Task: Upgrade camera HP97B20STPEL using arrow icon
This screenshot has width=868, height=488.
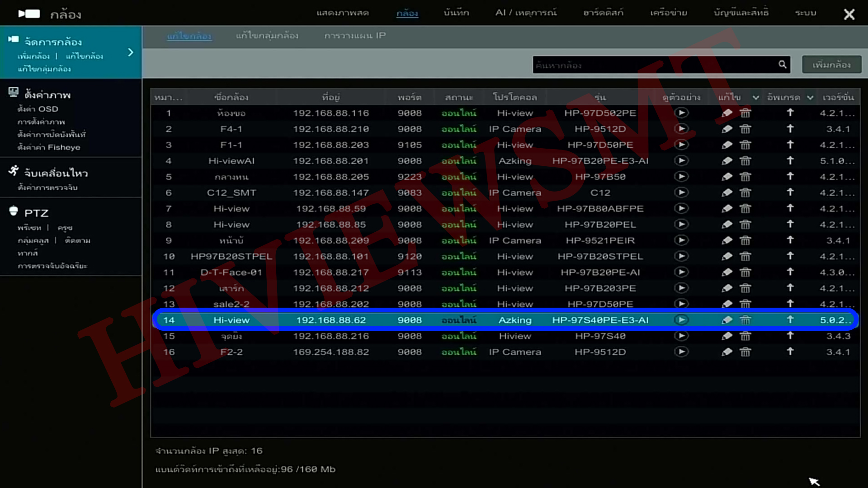Action: (790, 256)
